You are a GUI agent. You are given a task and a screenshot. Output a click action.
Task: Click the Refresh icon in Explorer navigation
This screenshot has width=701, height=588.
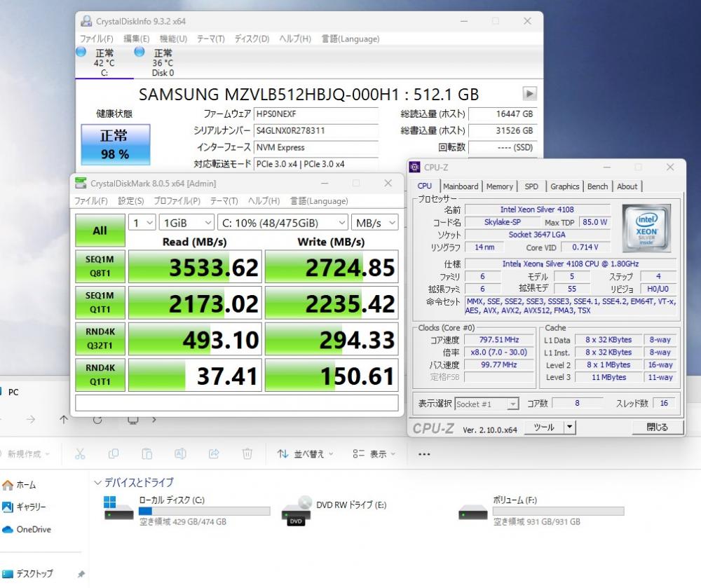click(97, 420)
